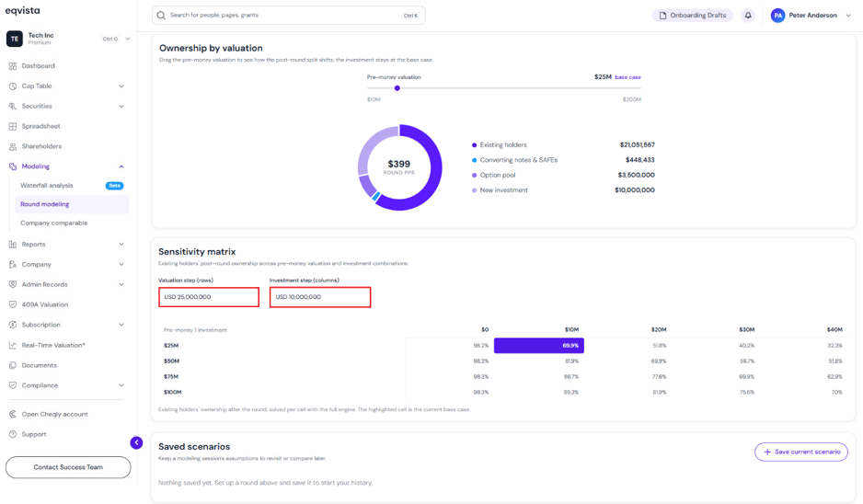Click the base case link
The image size is (863, 504).
[628, 77]
